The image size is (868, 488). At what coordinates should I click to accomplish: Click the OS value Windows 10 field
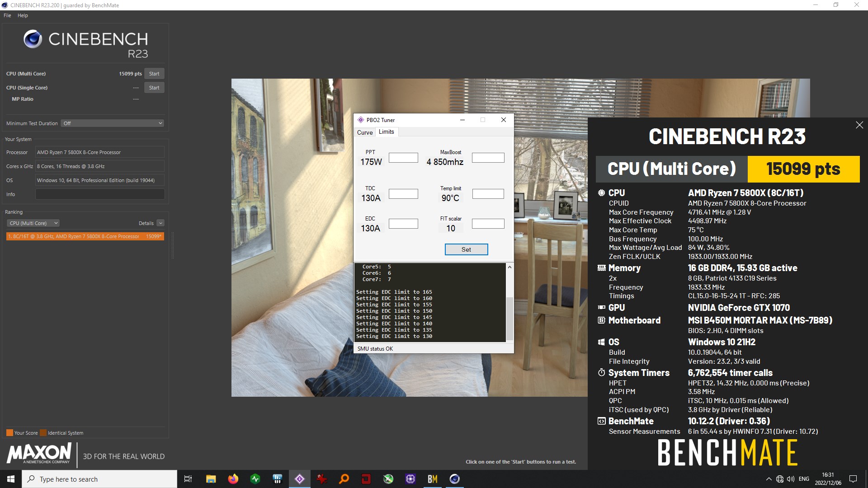pos(100,180)
